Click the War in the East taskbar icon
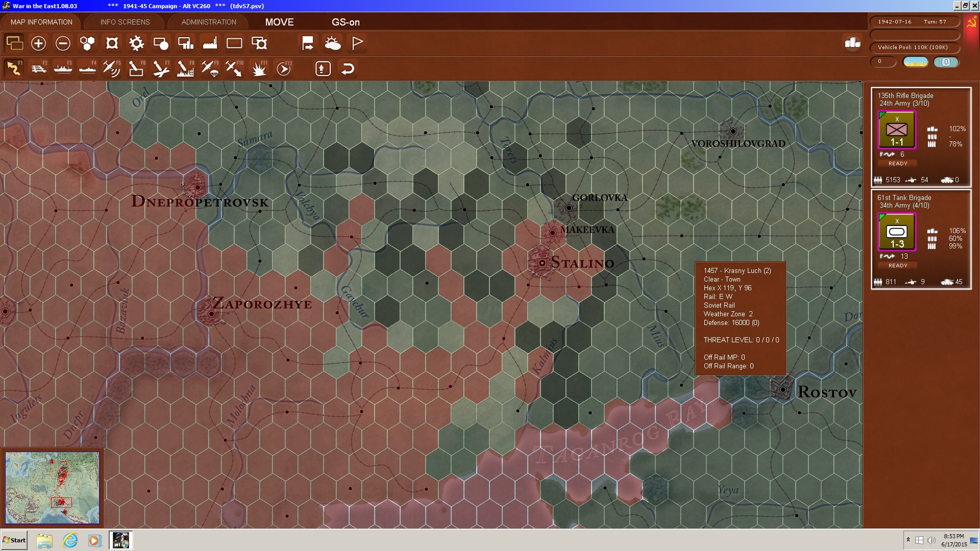 coord(121,540)
